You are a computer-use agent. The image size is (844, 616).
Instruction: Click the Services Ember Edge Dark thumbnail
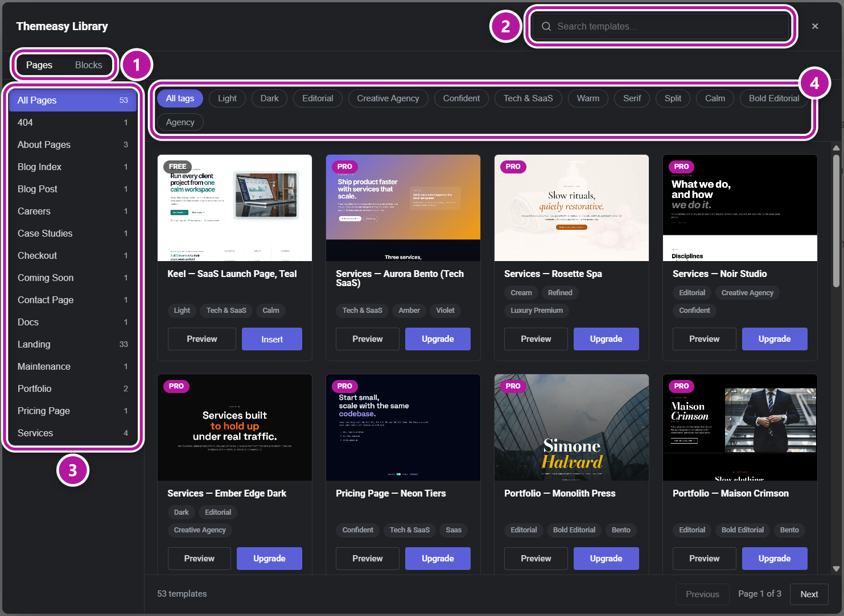[x=234, y=428]
